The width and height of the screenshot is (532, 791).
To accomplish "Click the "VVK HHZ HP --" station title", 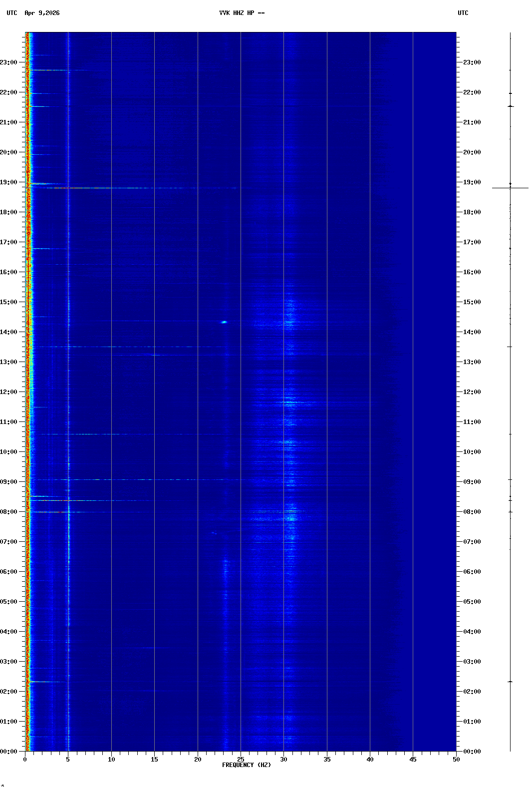I will tap(242, 13).
